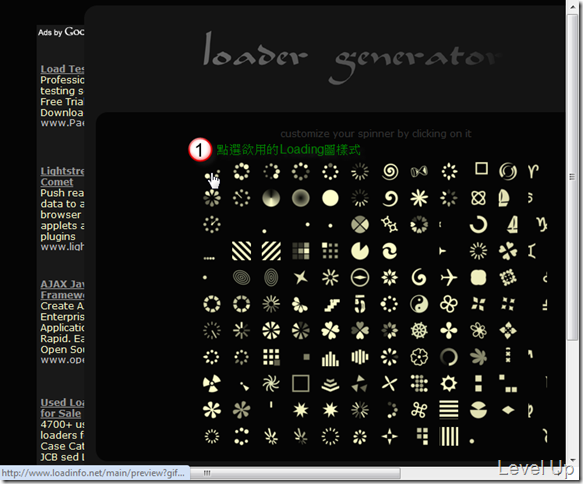Open the Lightstre Comet ad link
Image resolution: width=583 pixels, height=484 pixels.
[x=62, y=177]
